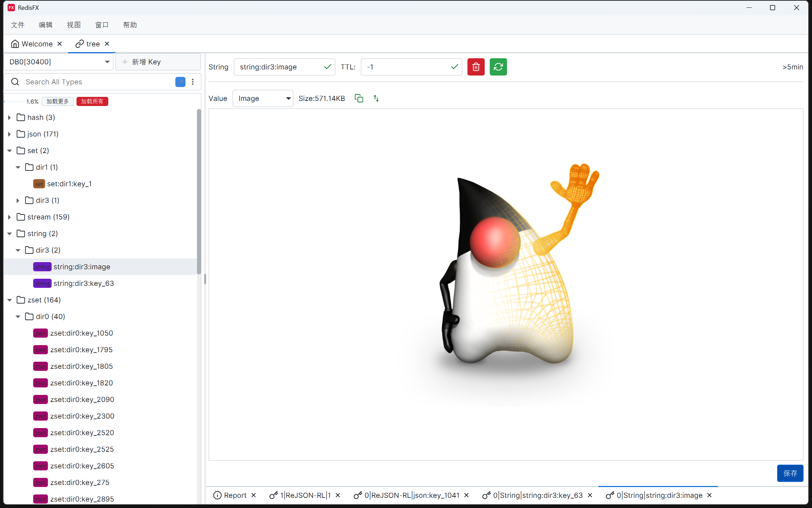
Task: Select string:dir3:key_63 in the tree
Action: pos(83,283)
